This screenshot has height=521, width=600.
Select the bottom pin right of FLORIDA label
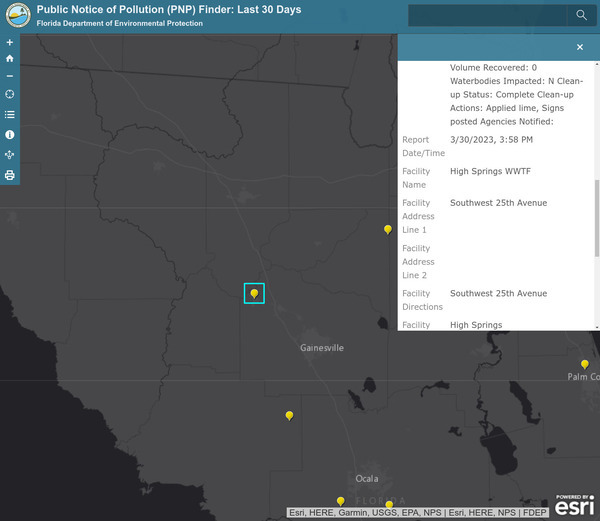[x=389, y=505]
